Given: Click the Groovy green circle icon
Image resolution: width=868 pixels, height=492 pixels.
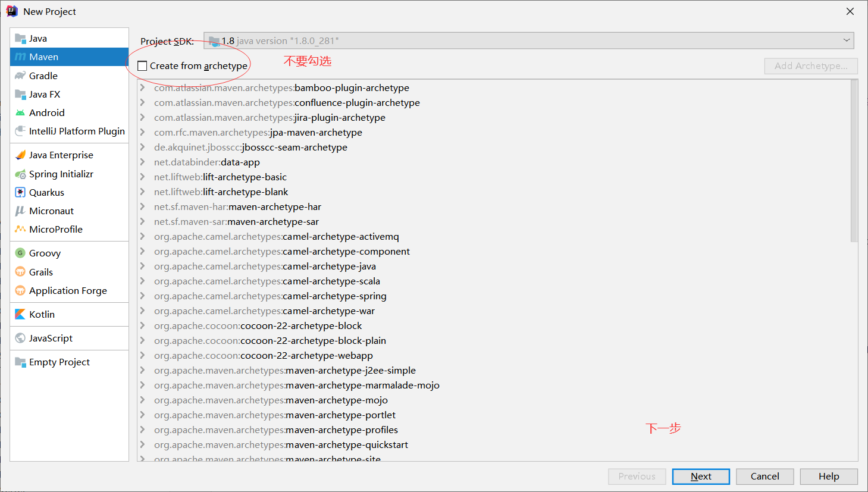Looking at the screenshot, I should (20, 253).
